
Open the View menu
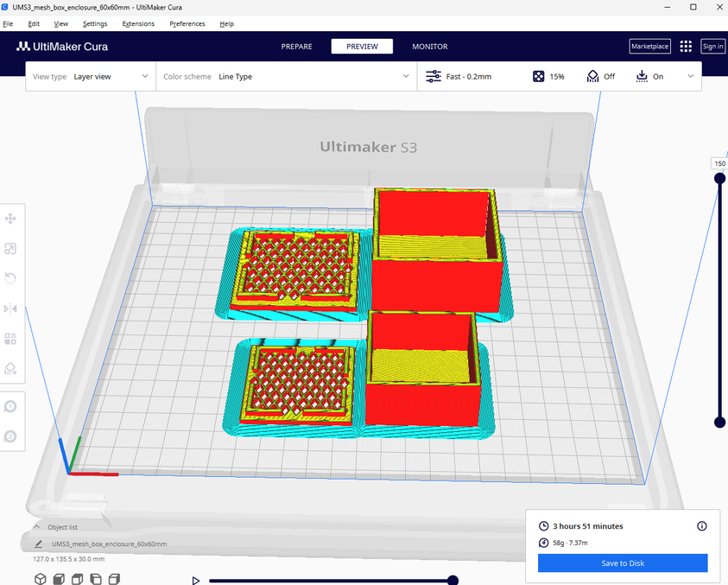[x=60, y=23]
